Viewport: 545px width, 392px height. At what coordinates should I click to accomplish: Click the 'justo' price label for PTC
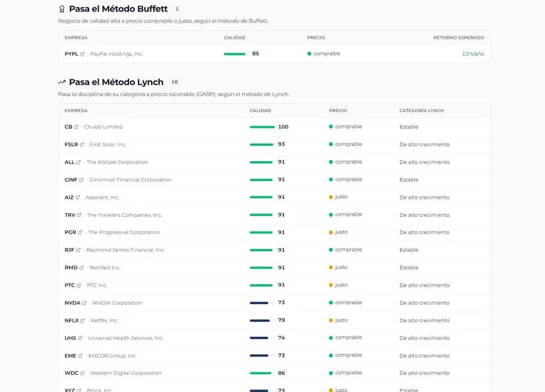pyautogui.click(x=342, y=285)
